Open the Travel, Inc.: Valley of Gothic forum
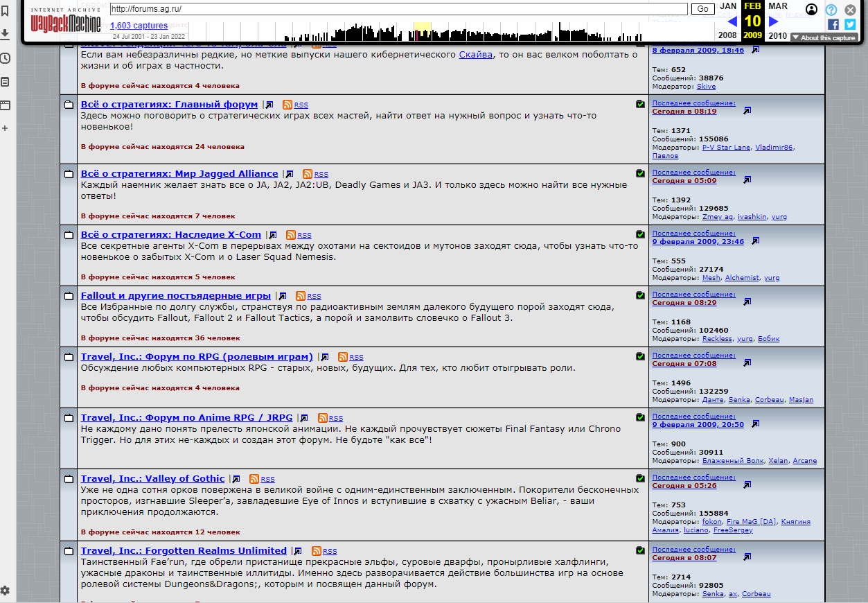Viewport: 868px width, 603px height. click(x=153, y=478)
